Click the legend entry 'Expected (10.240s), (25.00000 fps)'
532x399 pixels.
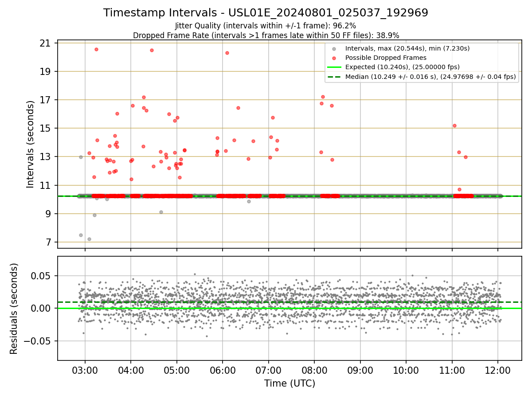402,67
